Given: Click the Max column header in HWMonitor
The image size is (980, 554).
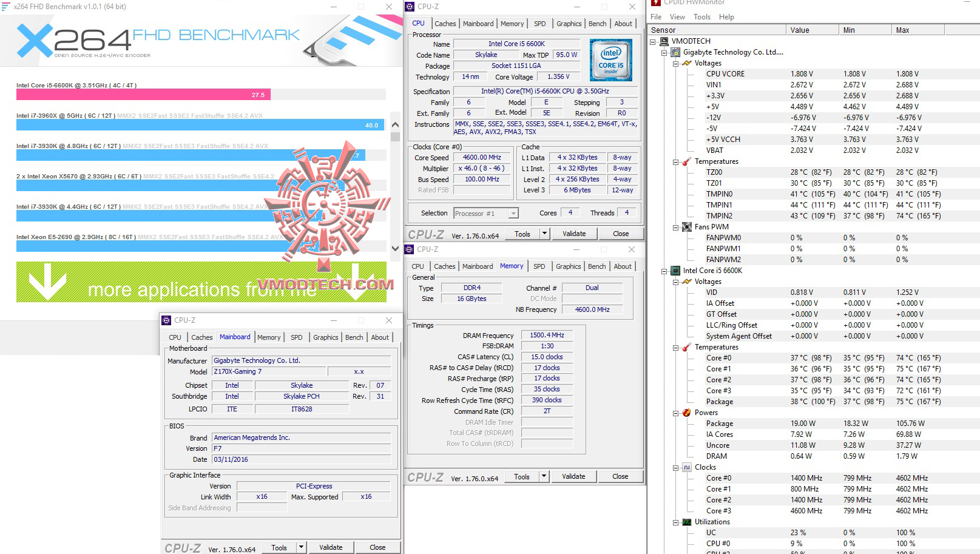Looking at the screenshot, I should pyautogui.click(x=917, y=30).
